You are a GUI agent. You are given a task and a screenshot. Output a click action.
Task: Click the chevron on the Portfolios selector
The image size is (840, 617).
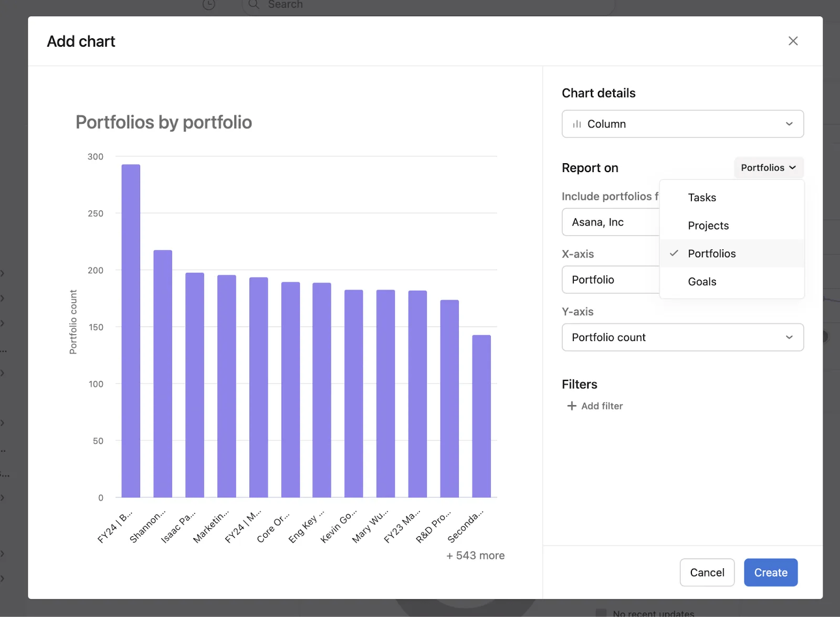(x=792, y=168)
